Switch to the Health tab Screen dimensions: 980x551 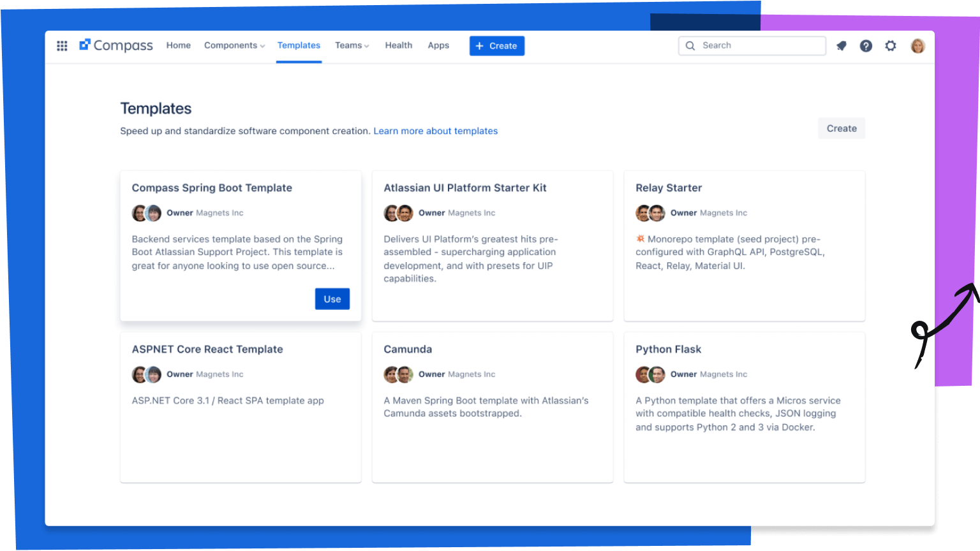(x=399, y=46)
